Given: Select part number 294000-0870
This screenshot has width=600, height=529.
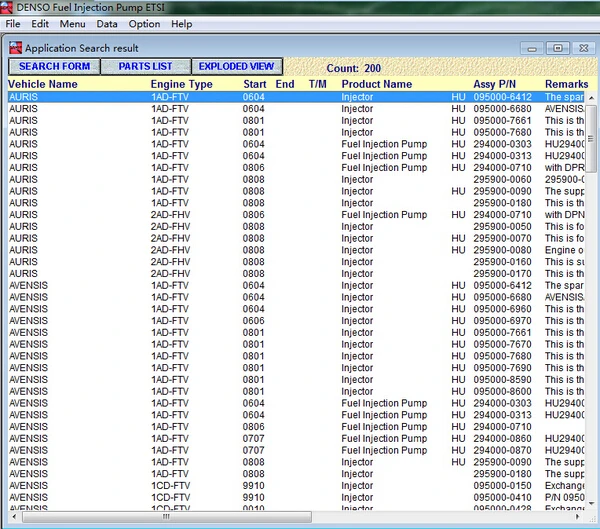Looking at the screenshot, I should coord(502,450).
